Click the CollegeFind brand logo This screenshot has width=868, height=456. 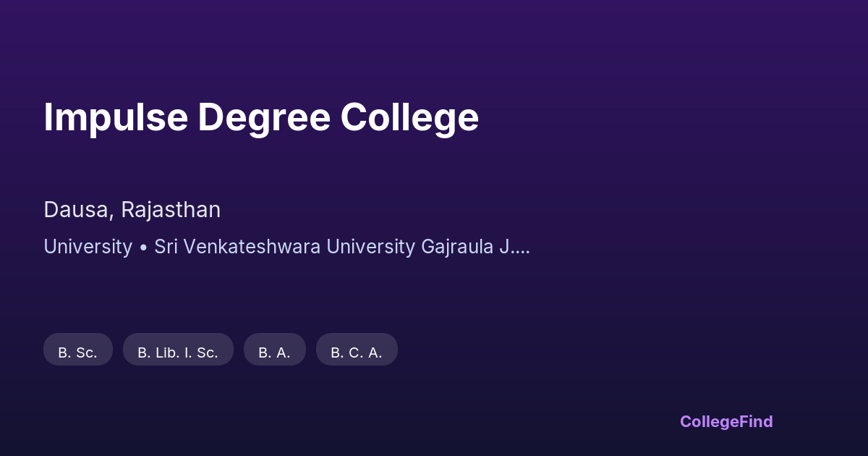(726, 421)
